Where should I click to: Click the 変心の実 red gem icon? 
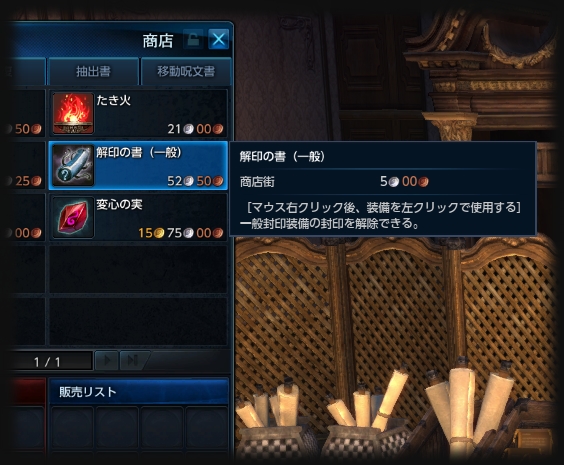coord(73,217)
